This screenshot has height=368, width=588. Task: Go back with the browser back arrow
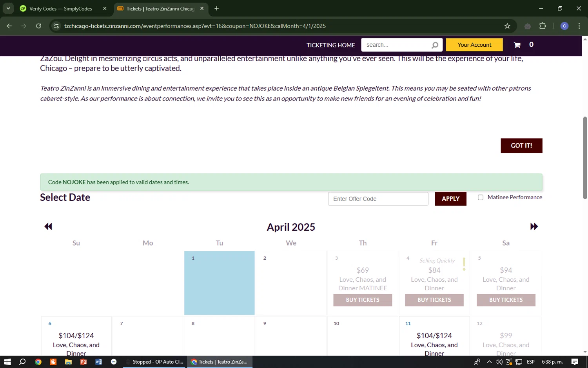9,26
